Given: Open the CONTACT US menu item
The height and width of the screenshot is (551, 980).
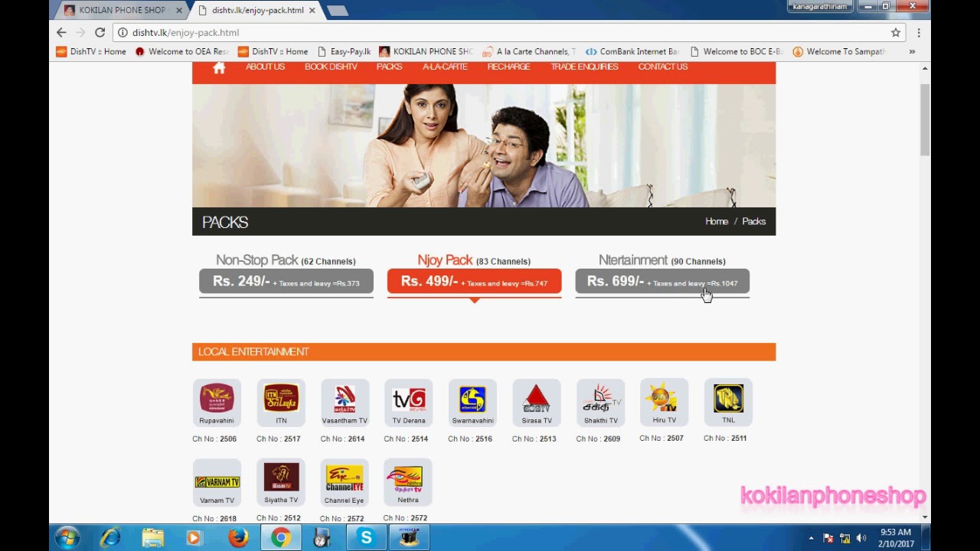Looking at the screenshot, I should pyautogui.click(x=663, y=67).
